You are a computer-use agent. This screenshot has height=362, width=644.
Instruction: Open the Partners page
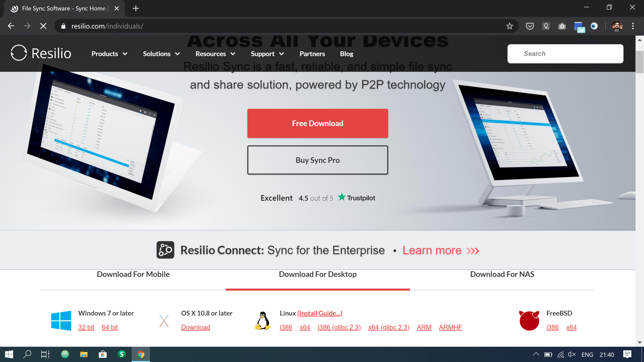(x=312, y=54)
